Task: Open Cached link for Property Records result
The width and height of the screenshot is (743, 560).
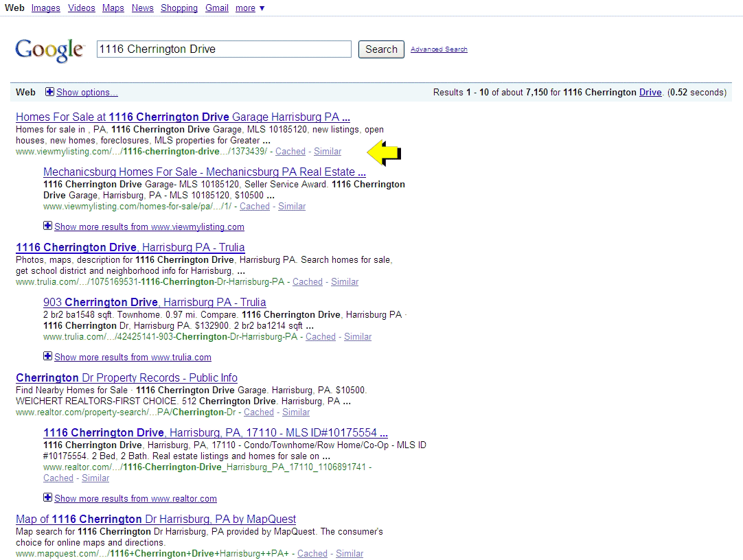Action: pos(259,412)
